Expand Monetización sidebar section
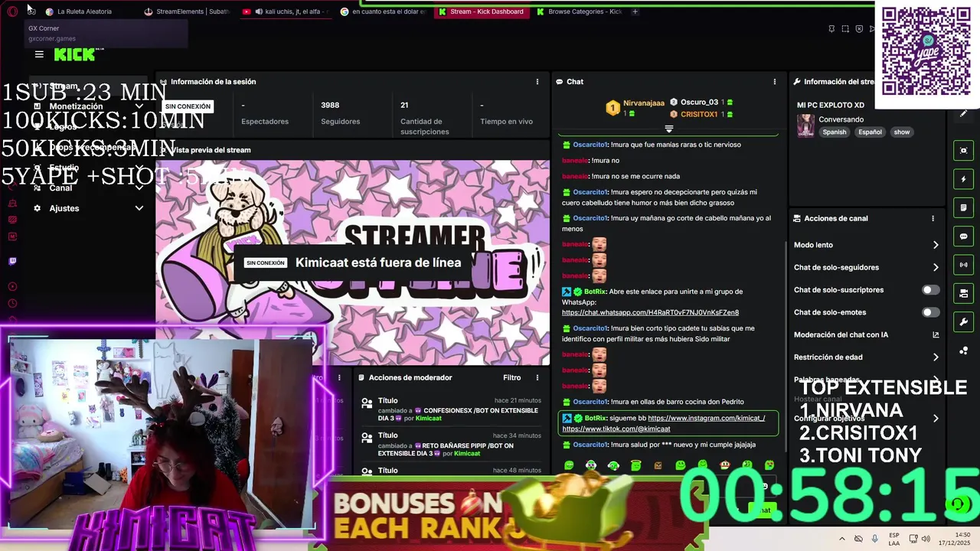The image size is (980, 551). pos(139,106)
